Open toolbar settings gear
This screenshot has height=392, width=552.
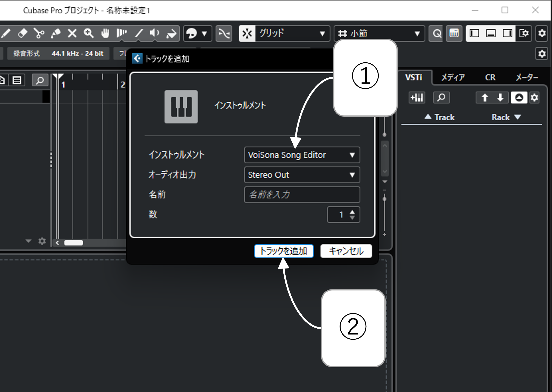pyautogui.click(x=542, y=34)
